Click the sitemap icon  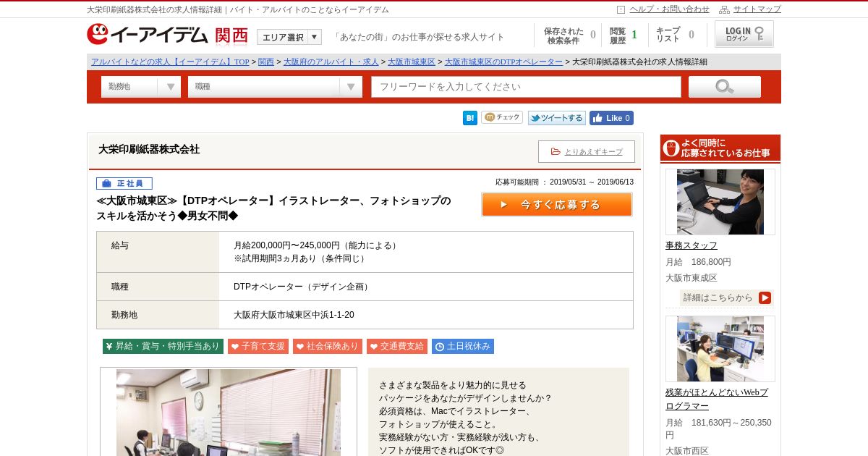click(724, 9)
